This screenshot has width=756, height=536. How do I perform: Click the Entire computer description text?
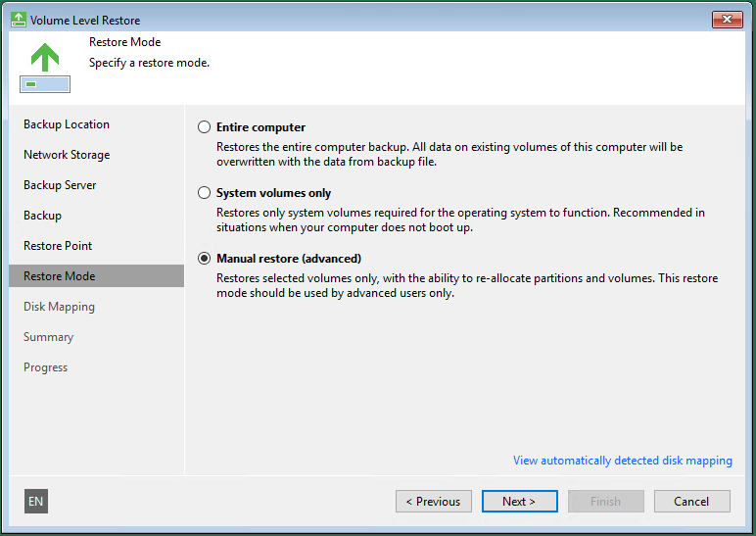(x=449, y=155)
